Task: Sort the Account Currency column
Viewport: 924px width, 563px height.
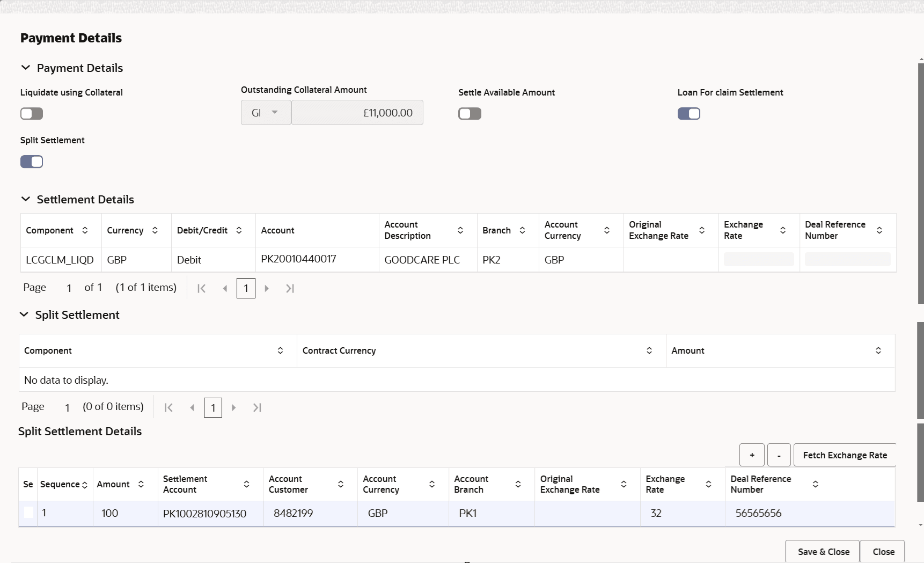Action: [x=607, y=230]
